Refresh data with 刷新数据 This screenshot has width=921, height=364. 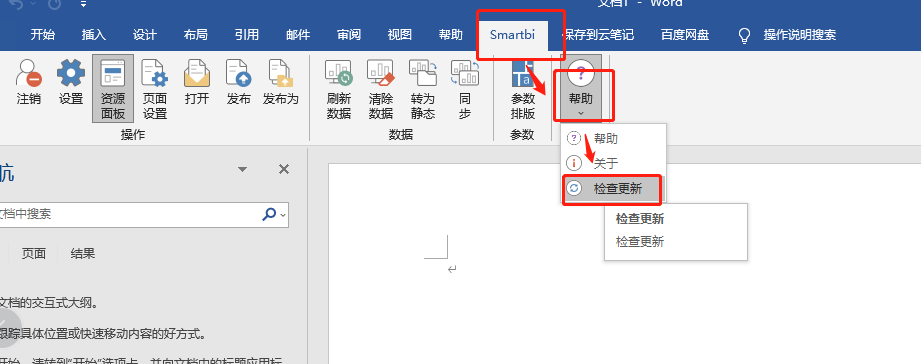point(338,89)
